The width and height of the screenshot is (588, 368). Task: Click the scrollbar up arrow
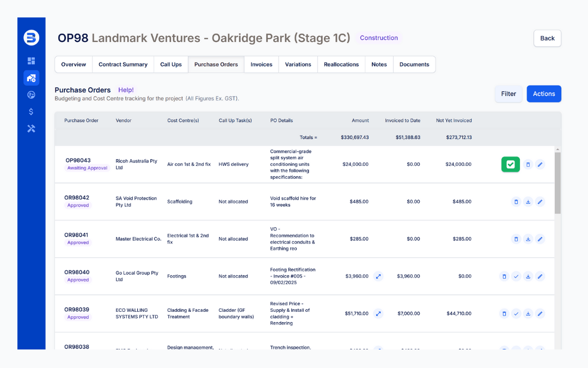coord(558,149)
